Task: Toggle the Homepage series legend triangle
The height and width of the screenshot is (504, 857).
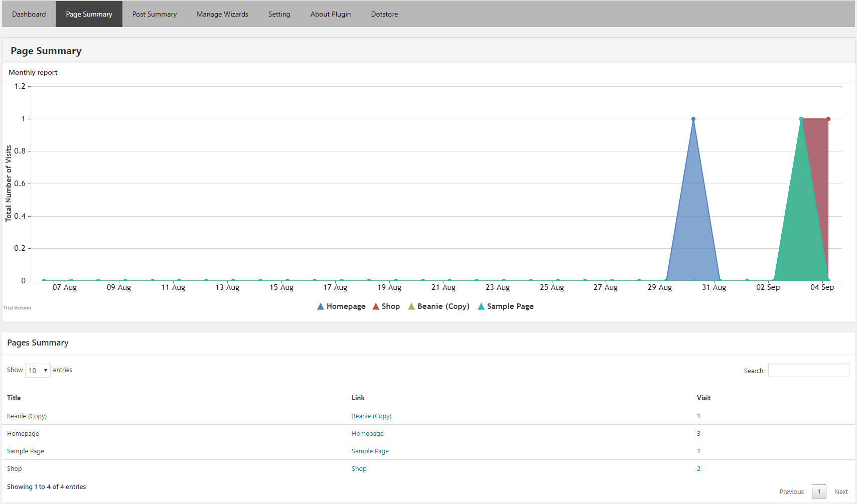Action: click(x=321, y=306)
